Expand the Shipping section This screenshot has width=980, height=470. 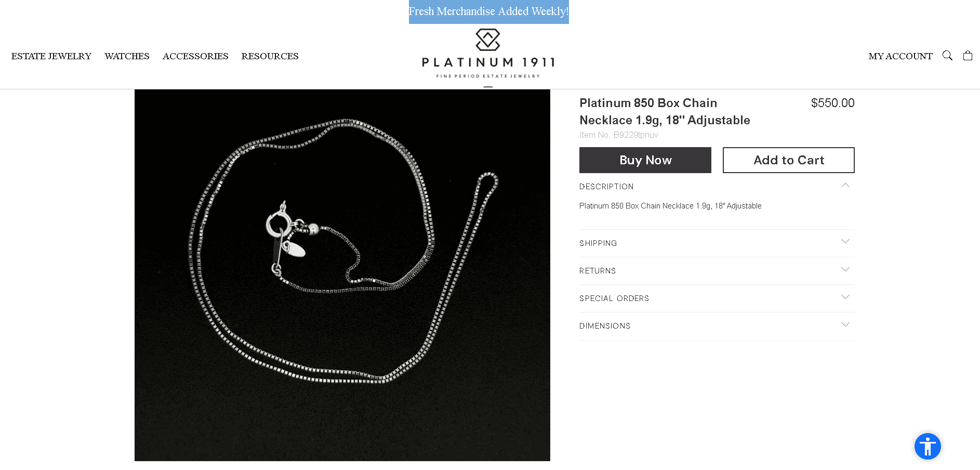click(717, 243)
